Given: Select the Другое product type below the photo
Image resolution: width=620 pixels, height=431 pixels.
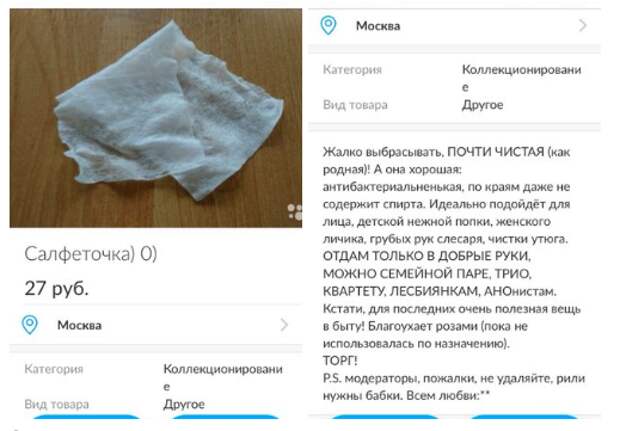Looking at the screenshot, I should coord(184,404).
